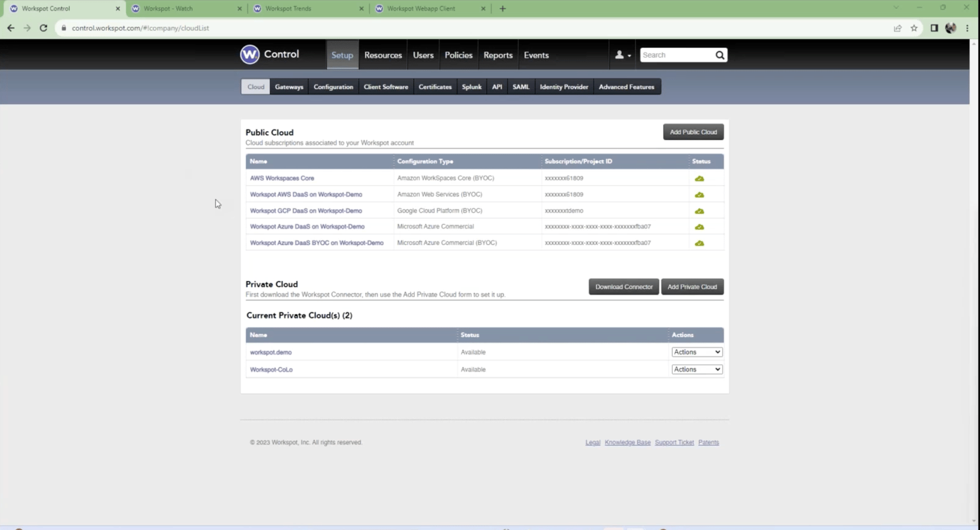Viewport: 980px width, 530px height.
Task: Click the Legal footer link
Action: (x=593, y=442)
